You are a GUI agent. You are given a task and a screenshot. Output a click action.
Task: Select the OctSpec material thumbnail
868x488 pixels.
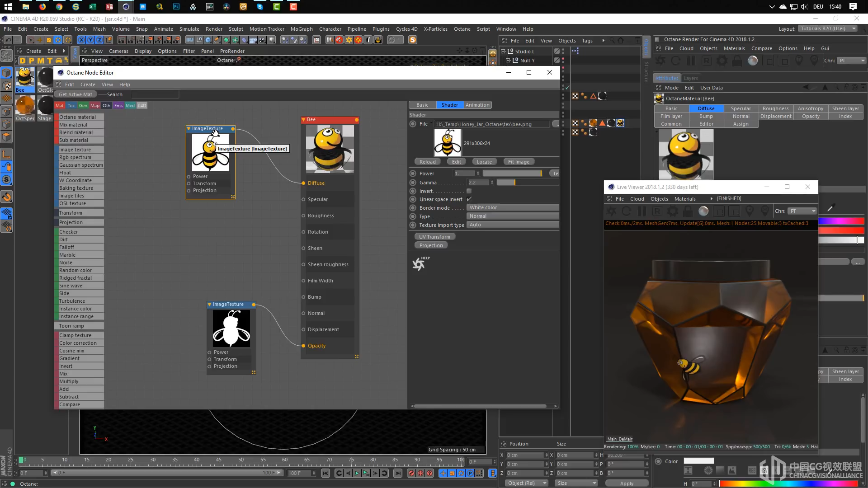pos(25,105)
